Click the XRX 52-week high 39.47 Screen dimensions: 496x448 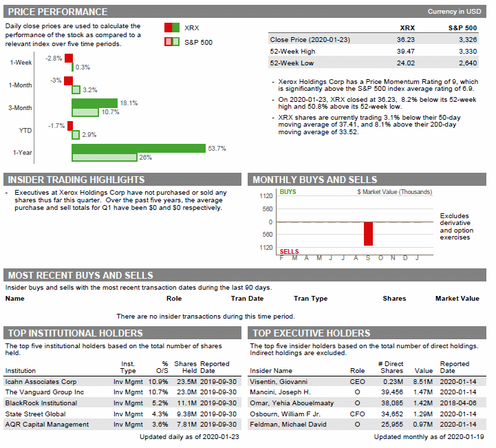tap(405, 51)
